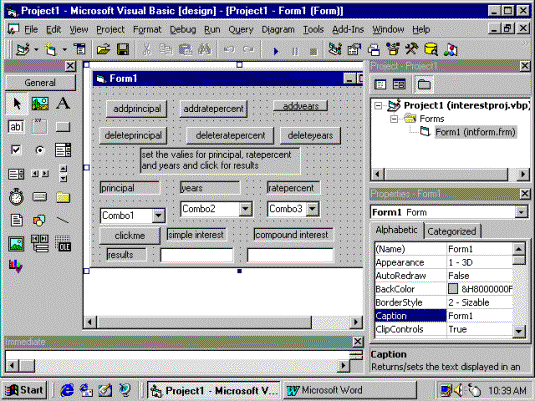Open the Form1 Form object dropdown in Properties
This screenshot has height=401, width=535.
[x=521, y=212]
